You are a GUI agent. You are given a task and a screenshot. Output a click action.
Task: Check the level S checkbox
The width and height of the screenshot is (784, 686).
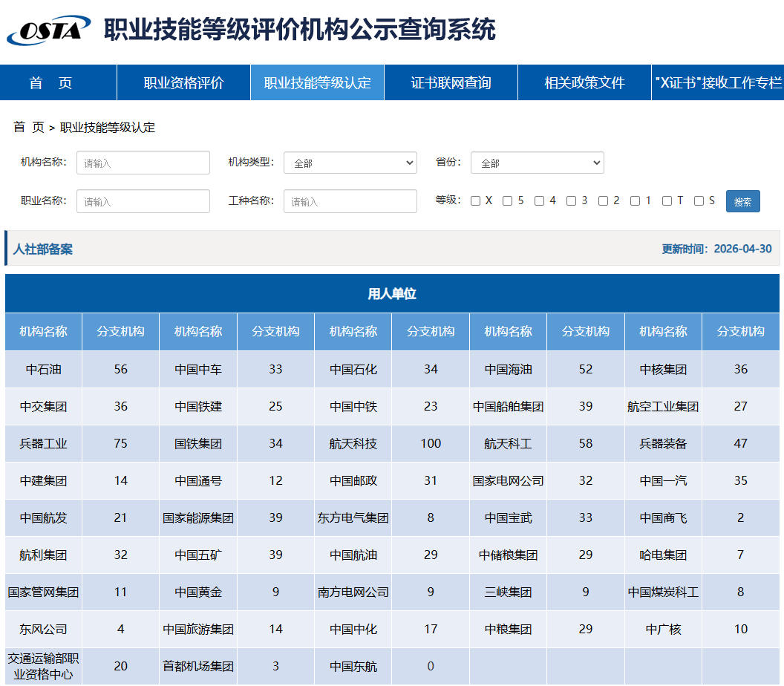tap(699, 200)
